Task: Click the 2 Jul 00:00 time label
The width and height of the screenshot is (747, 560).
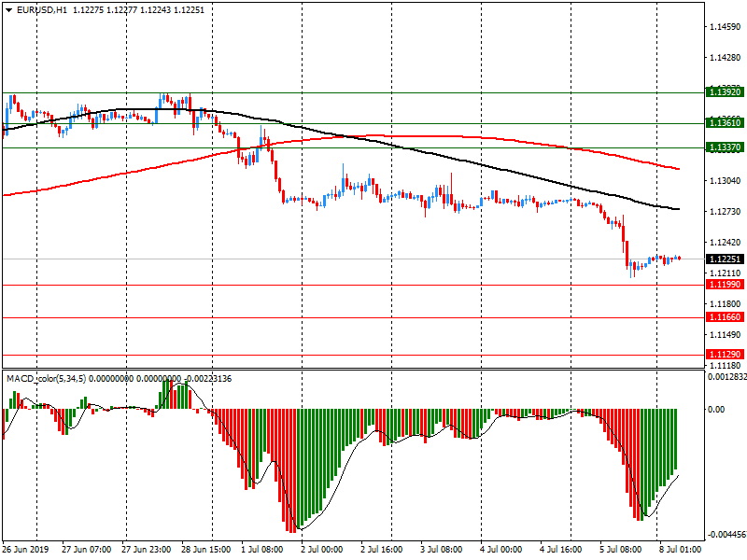Action: (x=321, y=550)
